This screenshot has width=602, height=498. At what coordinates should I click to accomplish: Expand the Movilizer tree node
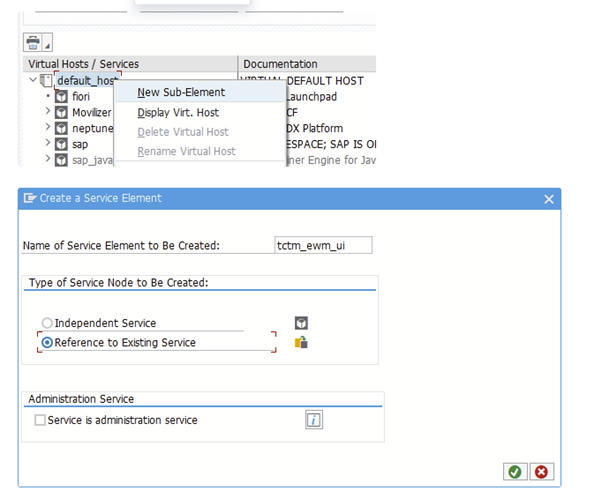tap(47, 113)
